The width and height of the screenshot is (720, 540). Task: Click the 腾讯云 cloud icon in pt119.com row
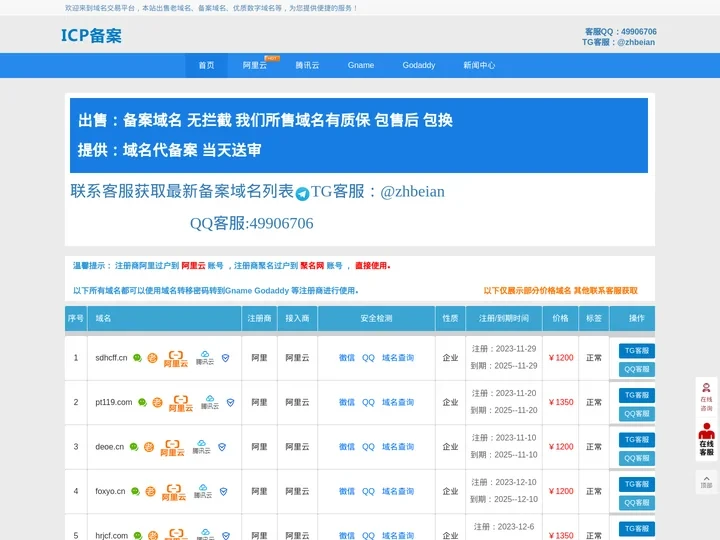click(x=210, y=403)
